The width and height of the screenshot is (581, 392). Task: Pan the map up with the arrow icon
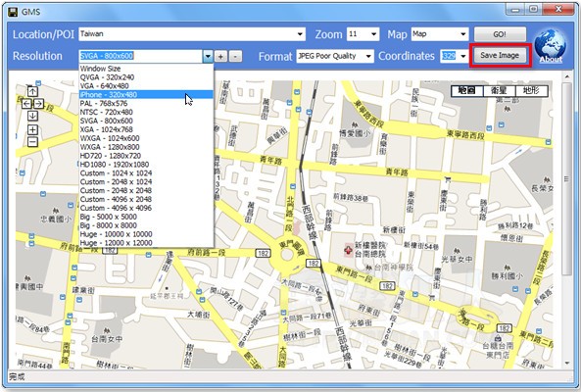[32, 91]
